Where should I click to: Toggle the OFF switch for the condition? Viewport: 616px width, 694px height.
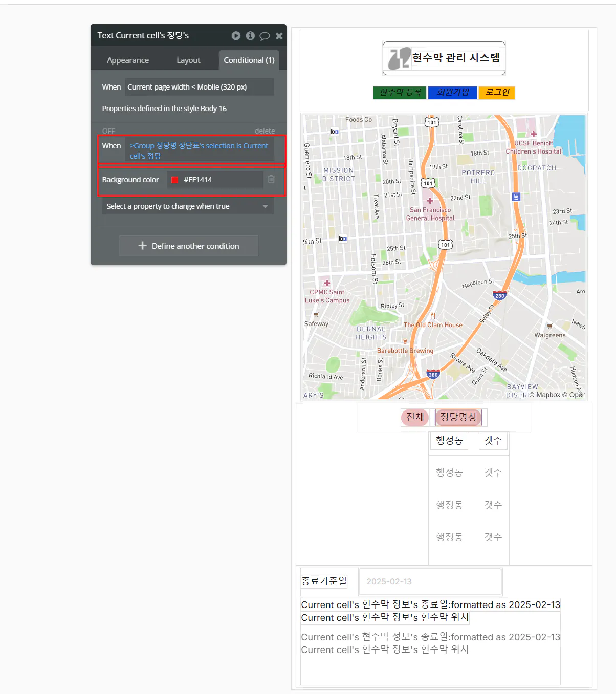tap(108, 131)
